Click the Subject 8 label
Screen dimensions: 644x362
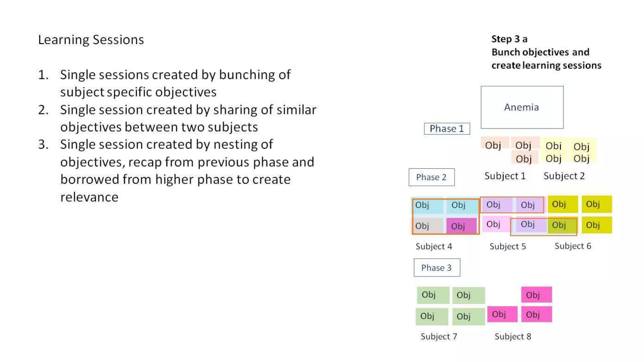click(513, 337)
